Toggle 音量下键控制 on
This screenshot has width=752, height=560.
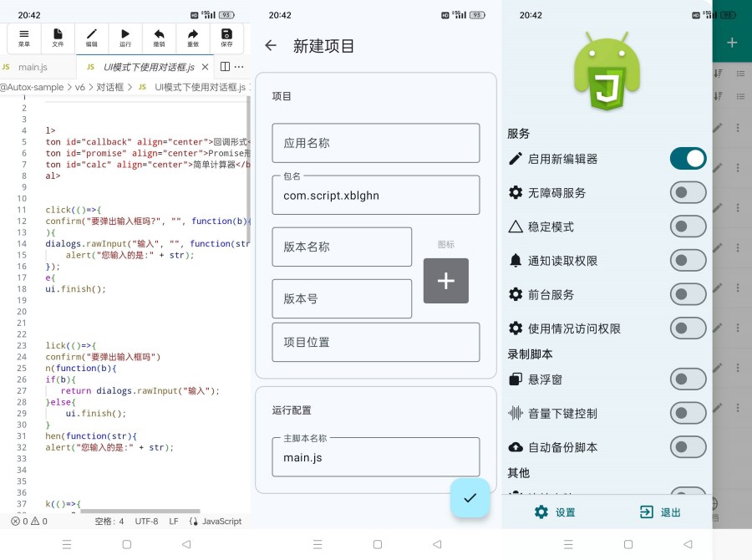(x=688, y=413)
